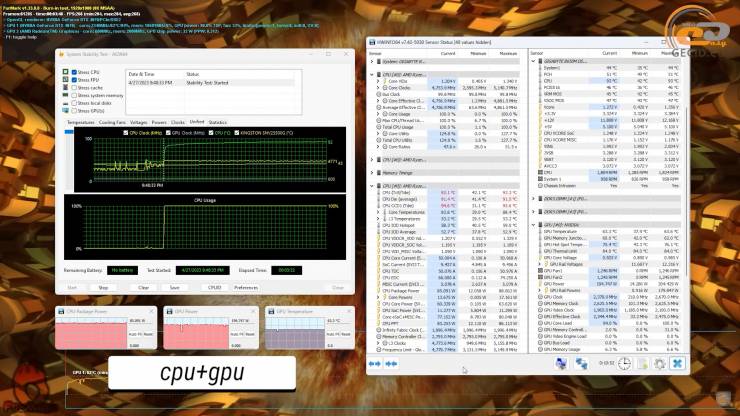Open CPUID from AIDA64 button row
The height and width of the screenshot is (416, 740).
click(214, 288)
